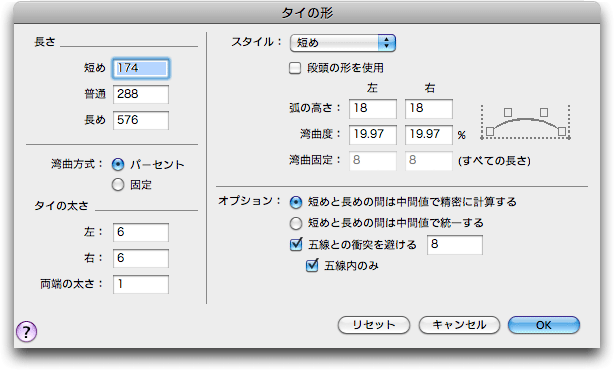Toggle the 五線との衝突を避ける checkbox
The height and width of the screenshot is (371, 614).
[296, 244]
